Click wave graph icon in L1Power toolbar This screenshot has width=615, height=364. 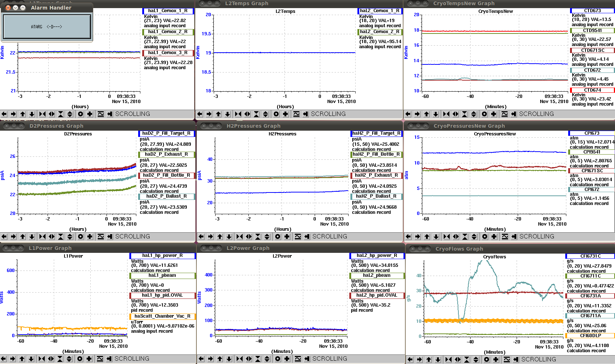tap(99, 359)
